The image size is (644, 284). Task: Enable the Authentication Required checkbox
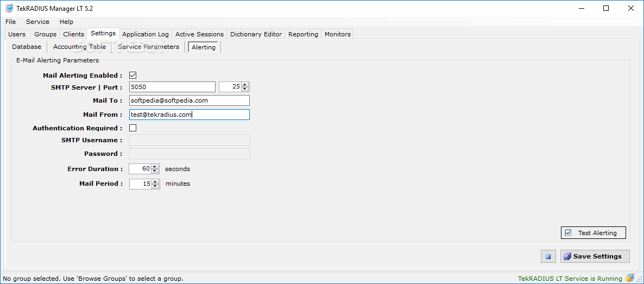132,128
